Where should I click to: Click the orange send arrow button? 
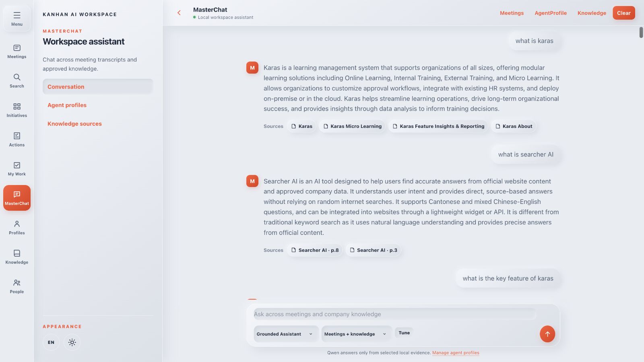tap(547, 334)
